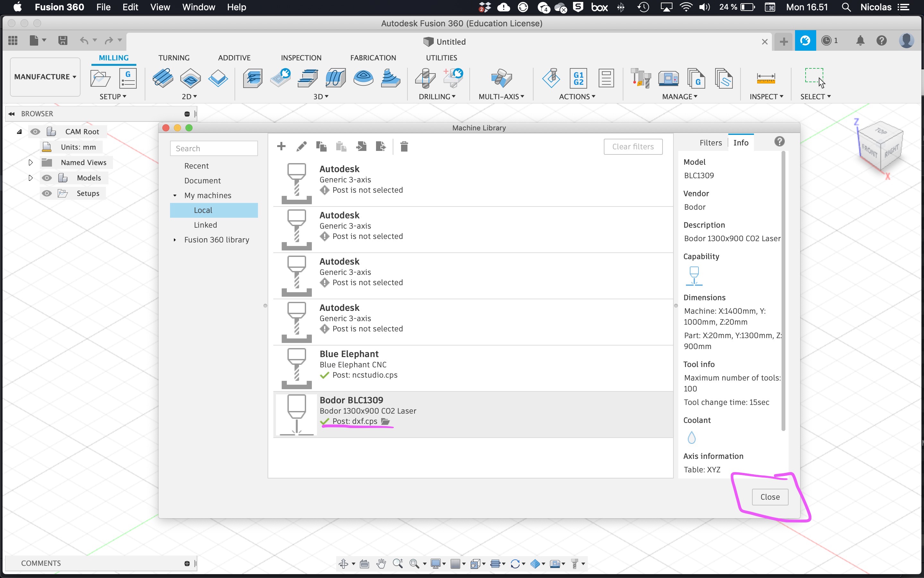Open the MANUFACTURE workspace dropdown

(45, 77)
